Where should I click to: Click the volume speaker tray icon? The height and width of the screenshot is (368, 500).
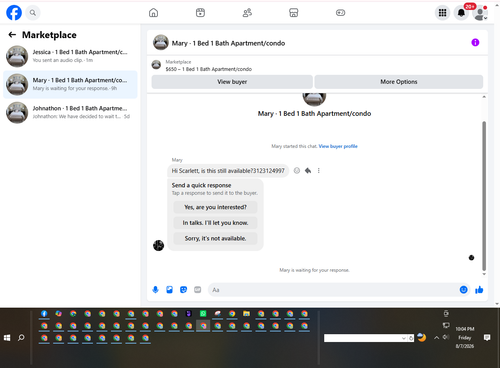[446, 337]
